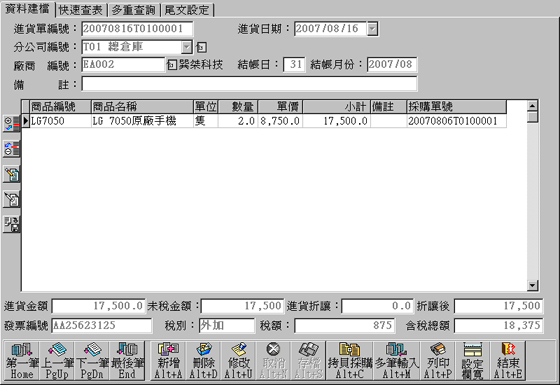Switch to the 多重查詢 tab
This screenshot has height=385, width=560.
point(134,10)
